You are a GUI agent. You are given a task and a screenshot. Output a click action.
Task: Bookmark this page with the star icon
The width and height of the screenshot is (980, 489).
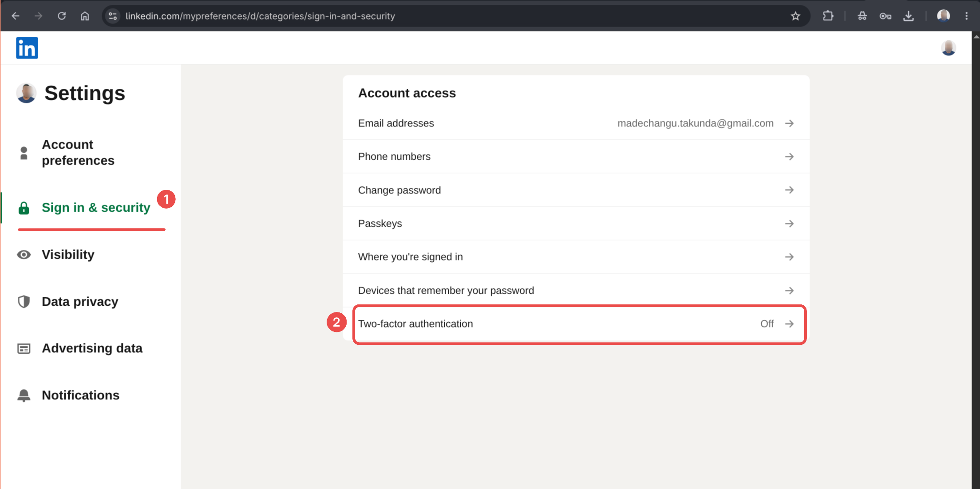pyautogui.click(x=795, y=16)
